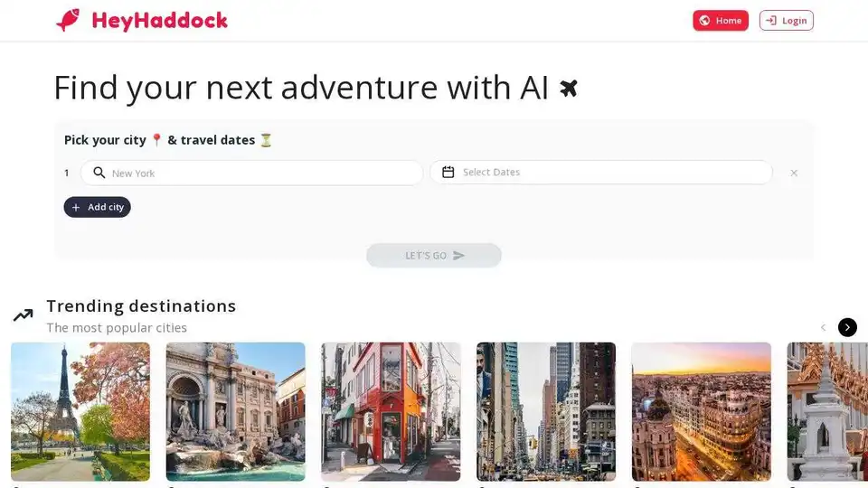The height and width of the screenshot is (488, 868).
Task: Choose the skyscraper avenue city card
Action: pyautogui.click(x=546, y=412)
